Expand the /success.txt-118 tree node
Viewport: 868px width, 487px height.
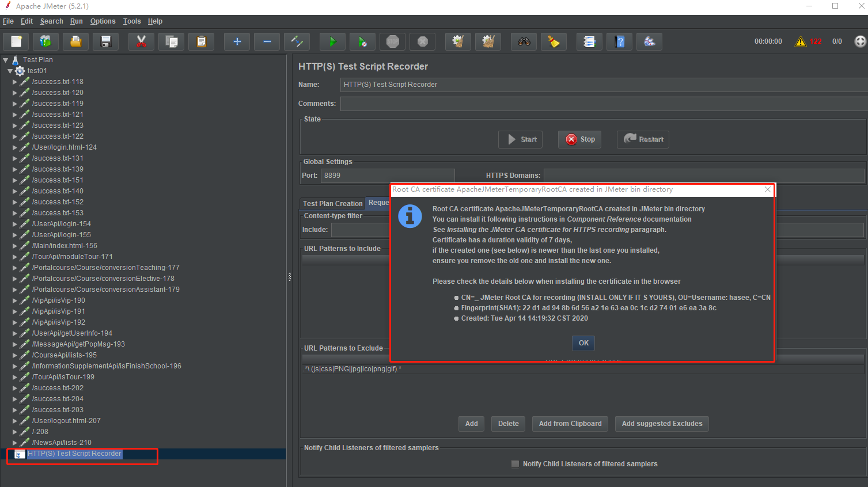point(15,82)
